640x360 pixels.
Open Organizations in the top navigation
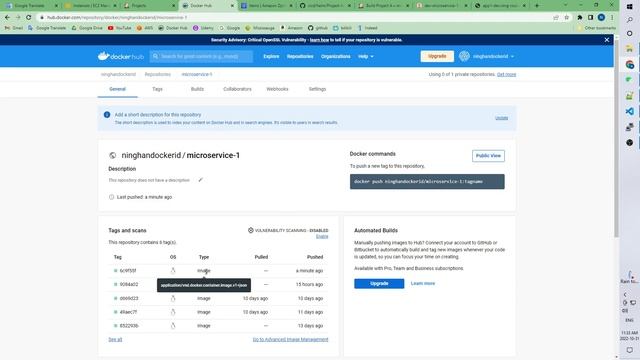point(336,56)
